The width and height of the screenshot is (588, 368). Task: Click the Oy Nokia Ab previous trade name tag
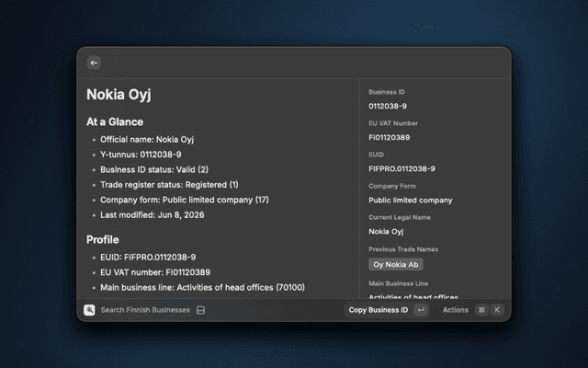tap(396, 264)
